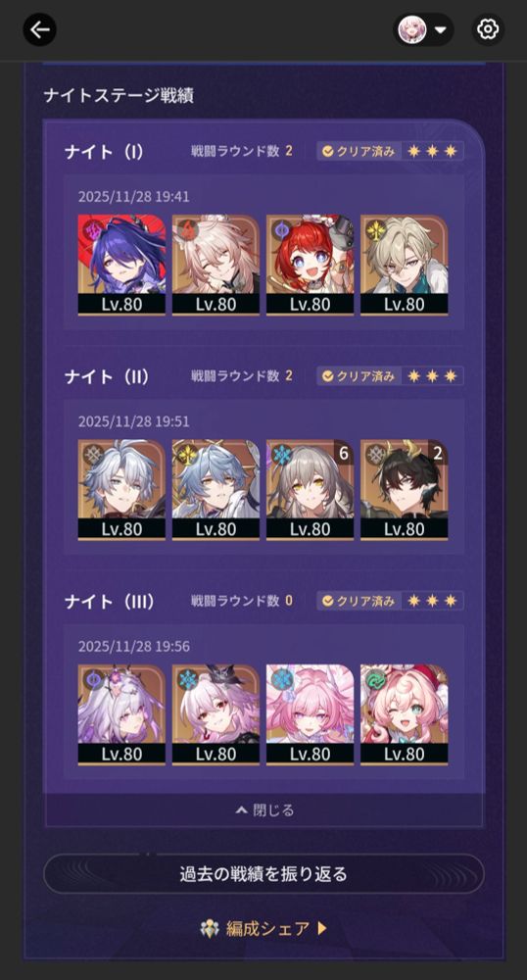Screen dimensions: 527x980
Task: Select the purple-haired character in ナイト(I)
Action: (x=121, y=265)
